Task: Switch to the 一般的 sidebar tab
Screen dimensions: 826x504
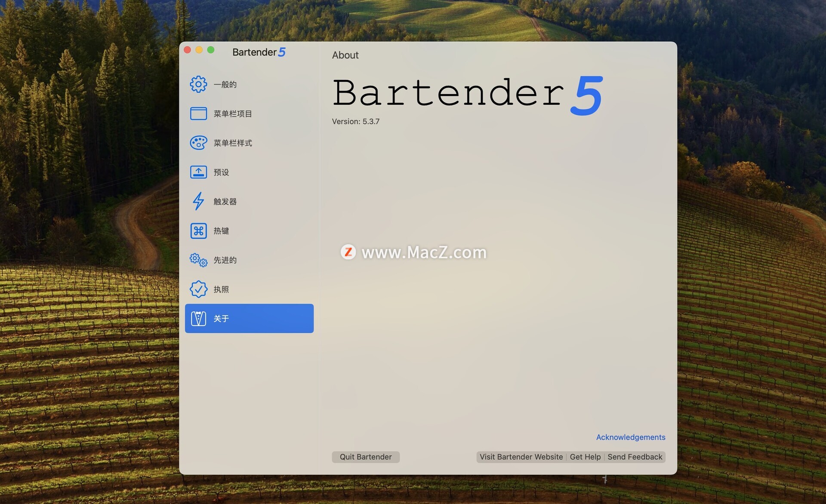Action: [249, 84]
